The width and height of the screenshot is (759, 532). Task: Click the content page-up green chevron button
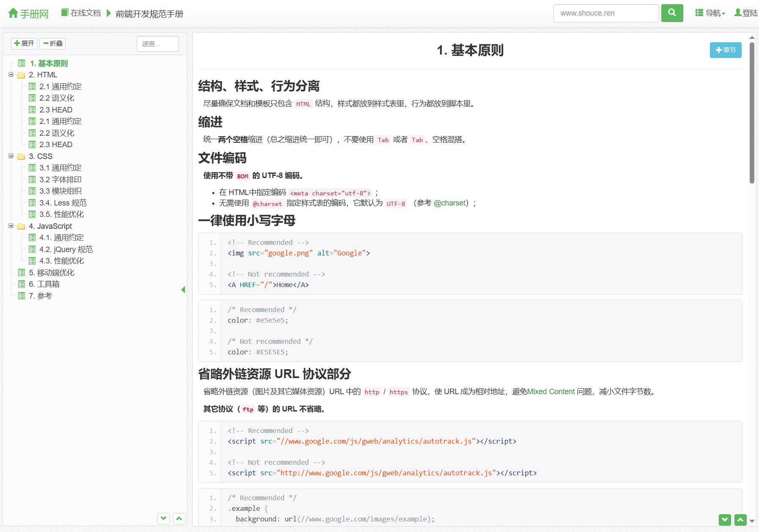740,520
